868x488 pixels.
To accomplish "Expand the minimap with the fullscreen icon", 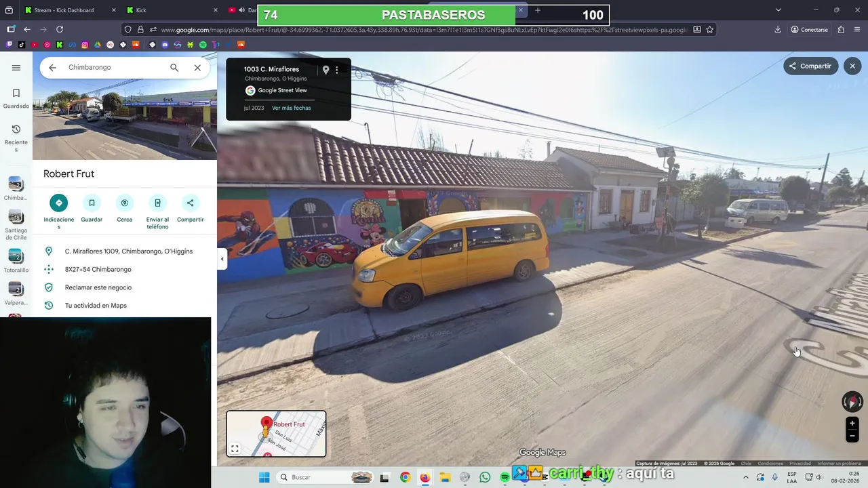I will tap(235, 449).
